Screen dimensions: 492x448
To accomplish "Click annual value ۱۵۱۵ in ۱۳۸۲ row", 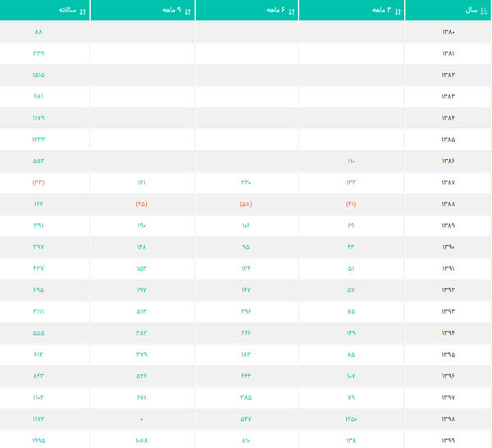I will click(39, 75).
